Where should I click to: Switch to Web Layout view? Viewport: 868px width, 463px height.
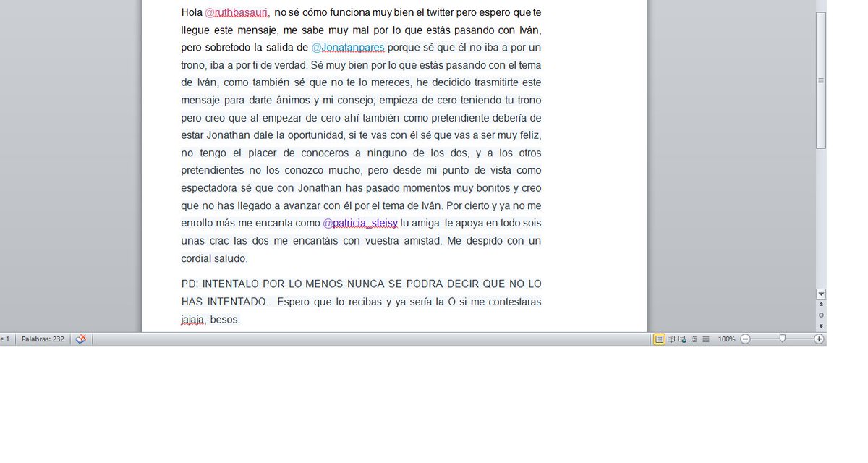[x=683, y=339]
